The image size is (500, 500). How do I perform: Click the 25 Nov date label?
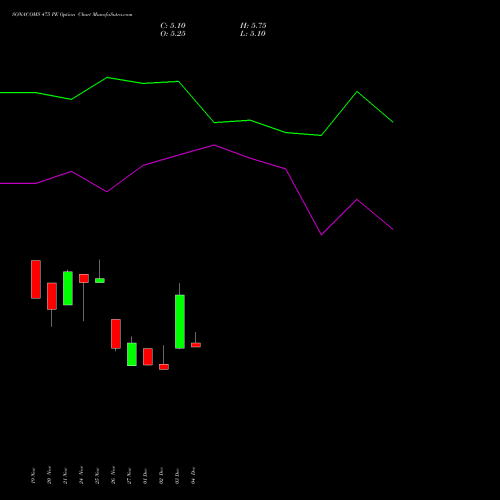(x=97, y=476)
